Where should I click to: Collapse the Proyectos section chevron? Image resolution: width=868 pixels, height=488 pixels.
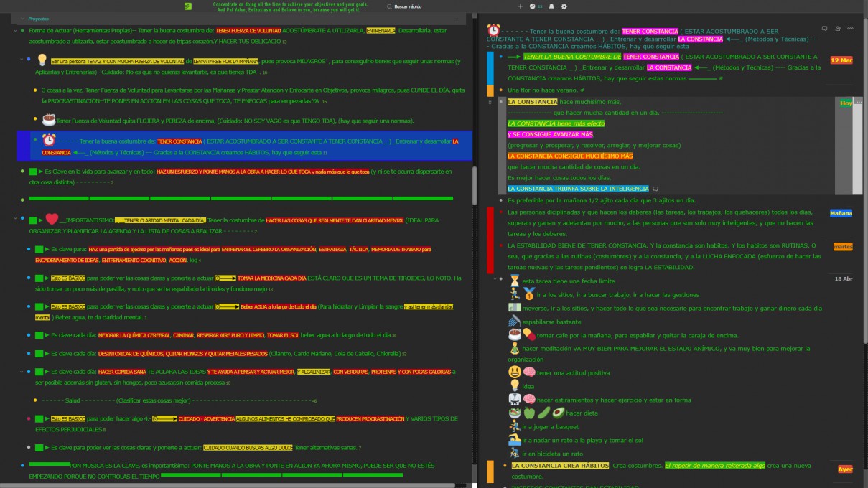[22, 19]
